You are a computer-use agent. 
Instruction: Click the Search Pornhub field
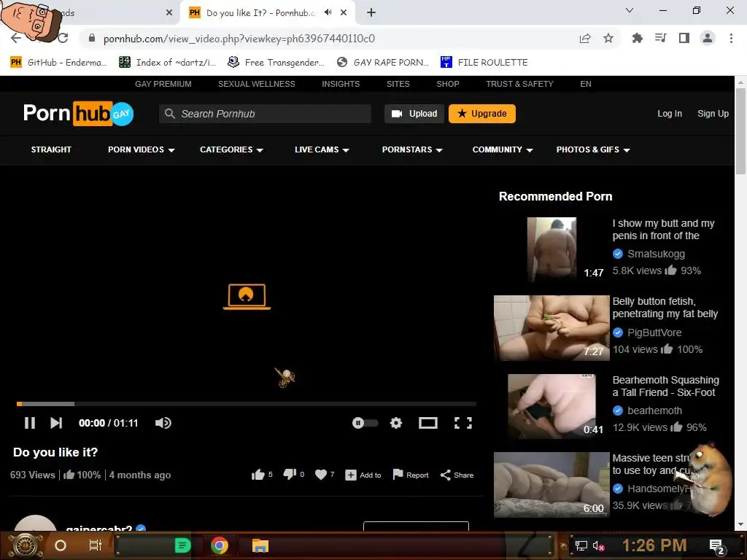tap(265, 114)
